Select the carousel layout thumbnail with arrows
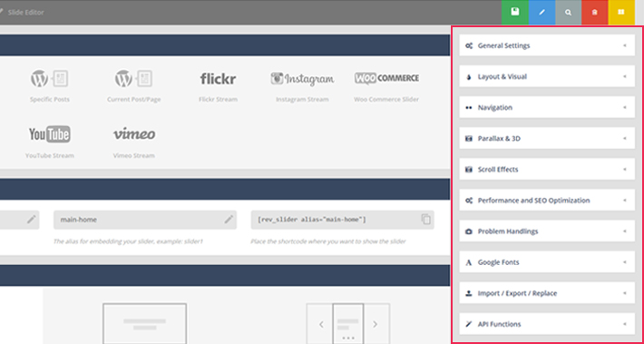This screenshot has width=644, height=344. [348, 323]
